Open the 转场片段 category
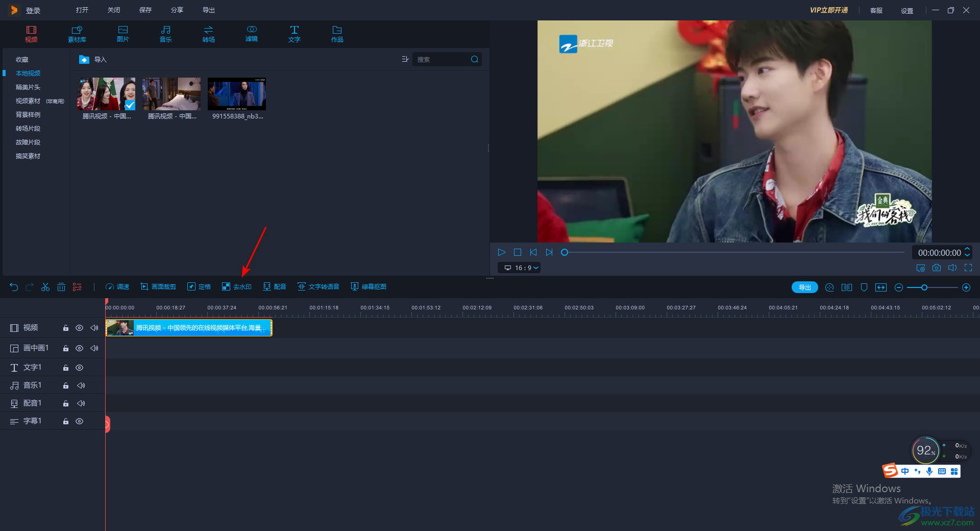Screen dimensions: 980x531 coord(28,129)
